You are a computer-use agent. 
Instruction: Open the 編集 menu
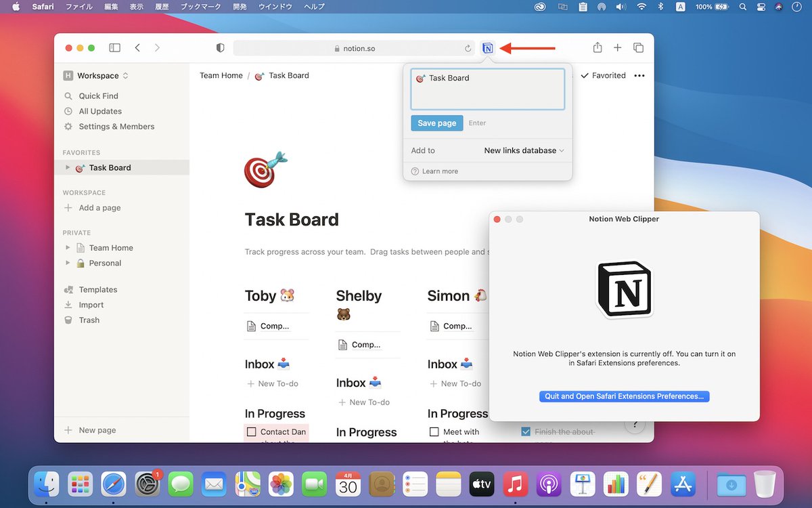tap(111, 7)
